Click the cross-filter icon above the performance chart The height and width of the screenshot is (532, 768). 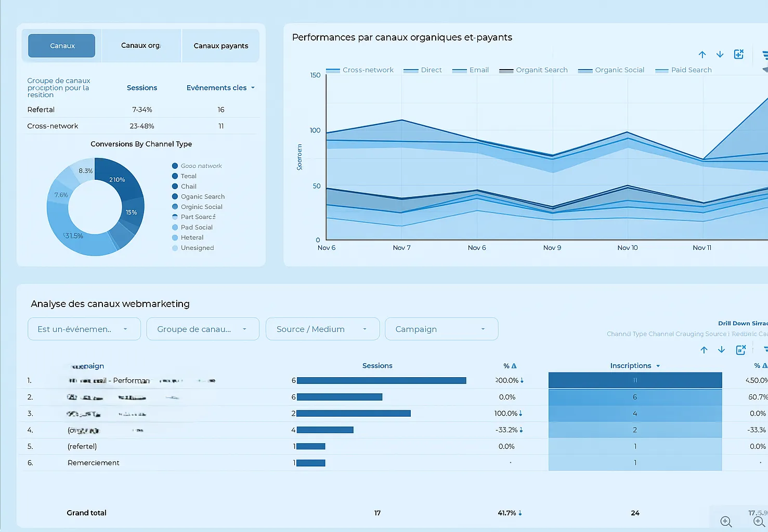tap(739, 54)
